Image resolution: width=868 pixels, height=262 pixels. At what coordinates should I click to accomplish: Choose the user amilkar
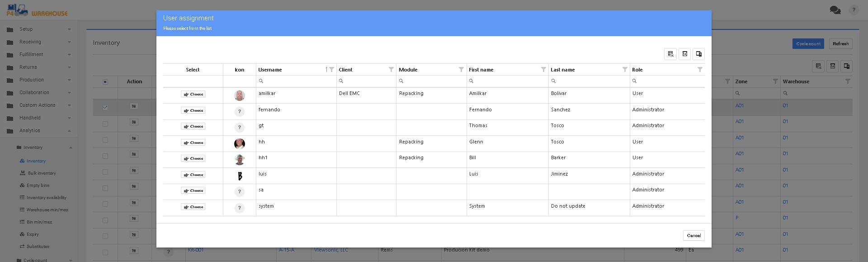pos(193,94)
